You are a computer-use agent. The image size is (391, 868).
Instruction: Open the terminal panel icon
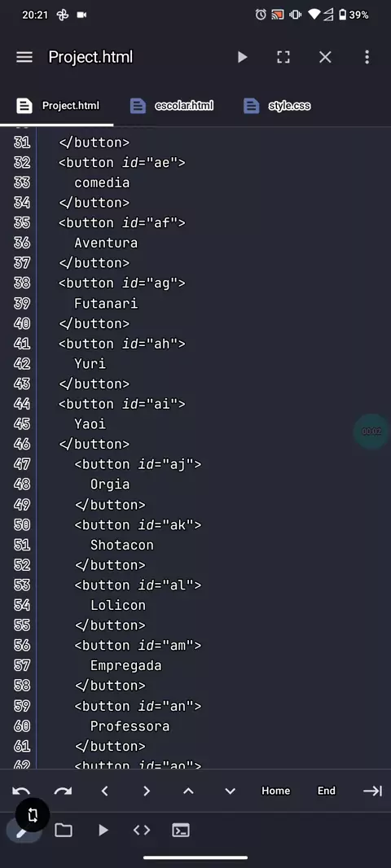click(181, 830)
